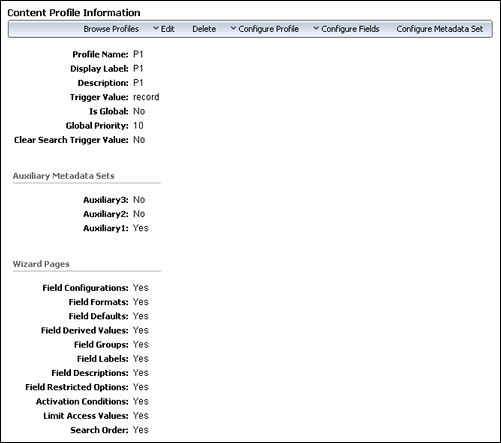Click the Field Formats value 'Yes'

tap(141, 302)
